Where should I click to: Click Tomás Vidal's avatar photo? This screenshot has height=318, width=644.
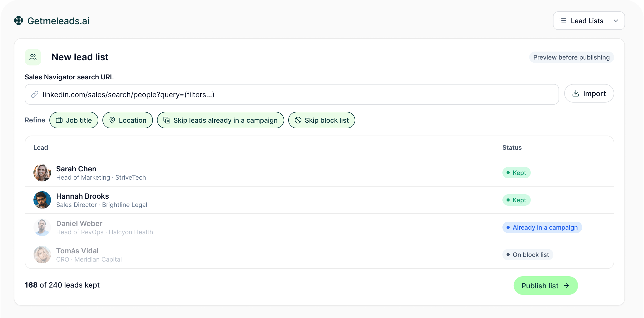(x=42, y=255)
